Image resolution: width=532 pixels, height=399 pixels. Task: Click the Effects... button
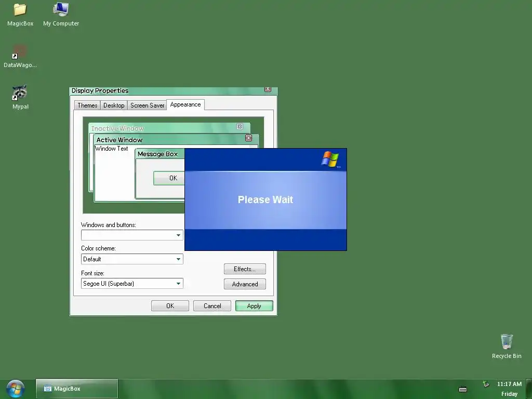[245, 269]
